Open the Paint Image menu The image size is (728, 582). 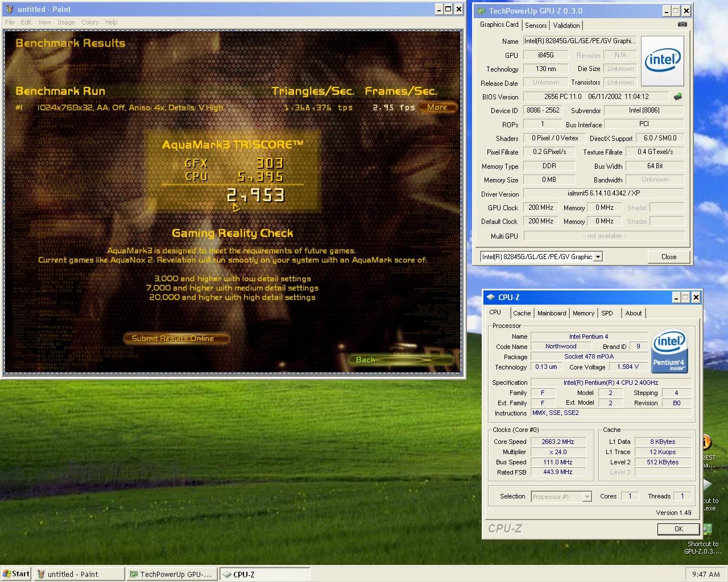coord(66,22)
